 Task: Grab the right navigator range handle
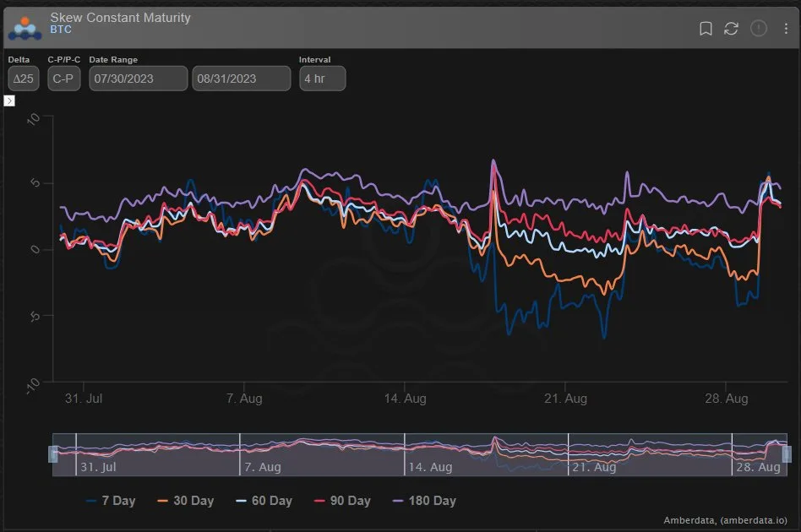pyautogui.click(x=787, y=453)
